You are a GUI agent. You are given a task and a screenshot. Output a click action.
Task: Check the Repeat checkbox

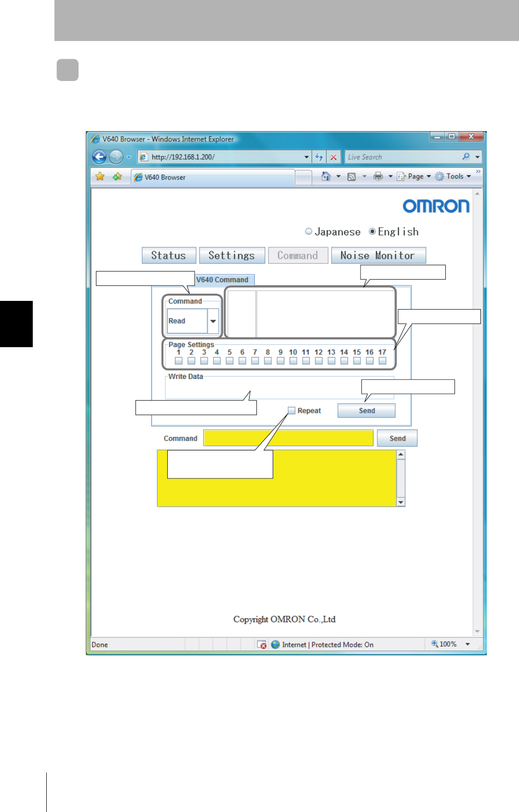[x=292, y=411]
